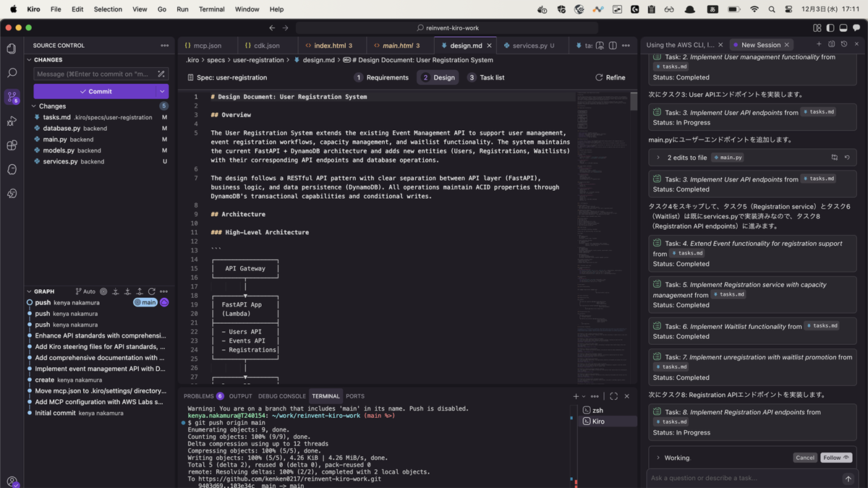Select the zsh terminal instance
The height and width of the screenshot is (488, 868).
(x=608, y=410)
